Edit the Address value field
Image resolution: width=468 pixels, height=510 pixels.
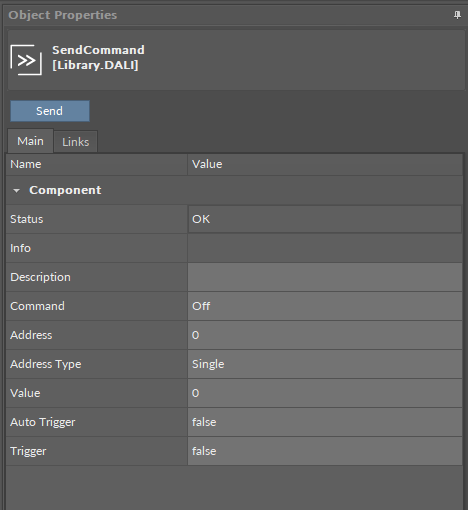(x=325, y=335)
